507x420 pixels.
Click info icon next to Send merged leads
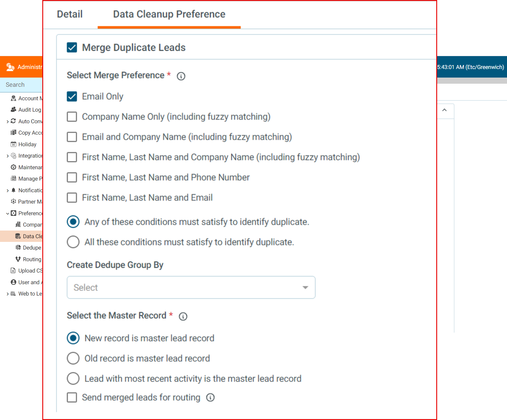pyautogui.click(x=210, y=398)
